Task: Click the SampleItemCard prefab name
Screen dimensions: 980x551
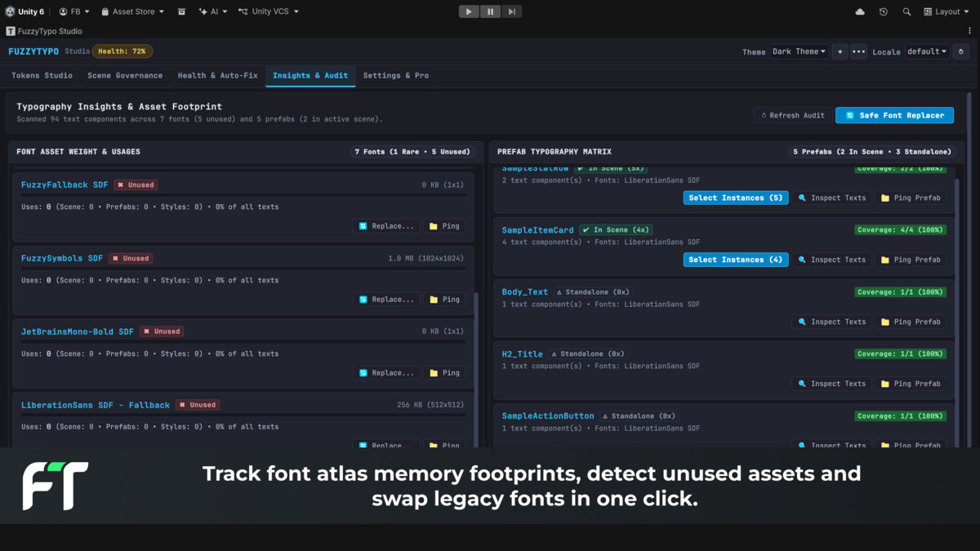Action: click(x=538, y=230)
